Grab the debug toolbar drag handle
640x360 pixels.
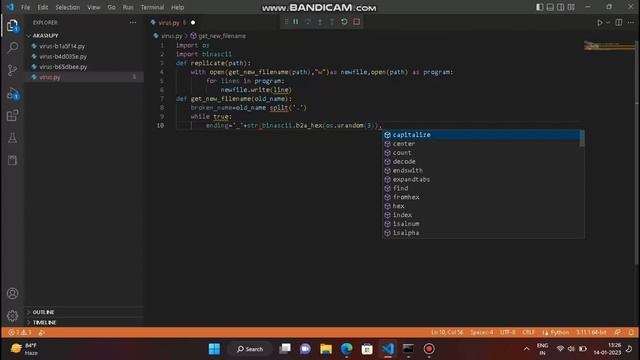[x=286, y=22]
